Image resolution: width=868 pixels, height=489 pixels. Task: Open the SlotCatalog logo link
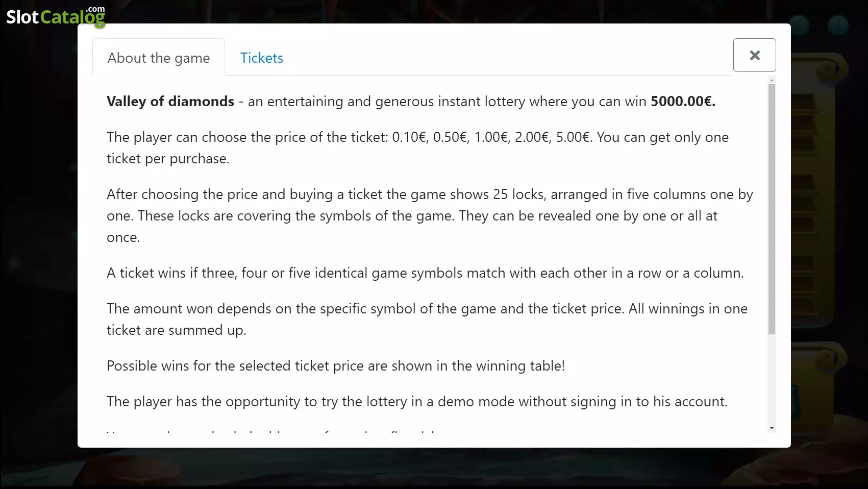(56, 16)
